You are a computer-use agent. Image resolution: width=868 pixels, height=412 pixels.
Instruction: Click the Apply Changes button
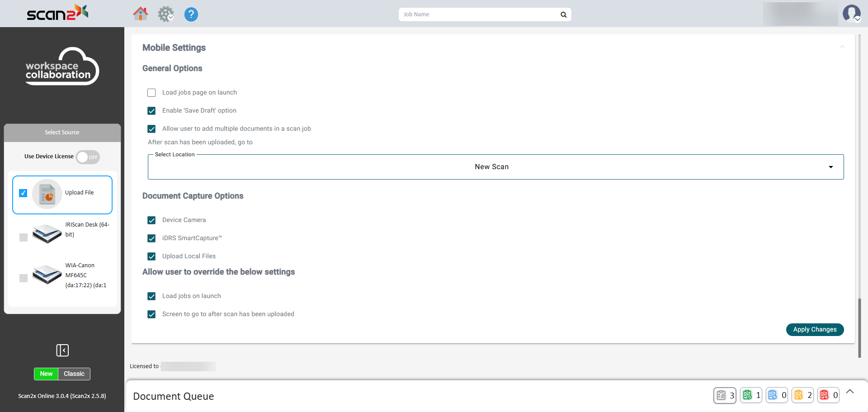click(x=815, y=330)
